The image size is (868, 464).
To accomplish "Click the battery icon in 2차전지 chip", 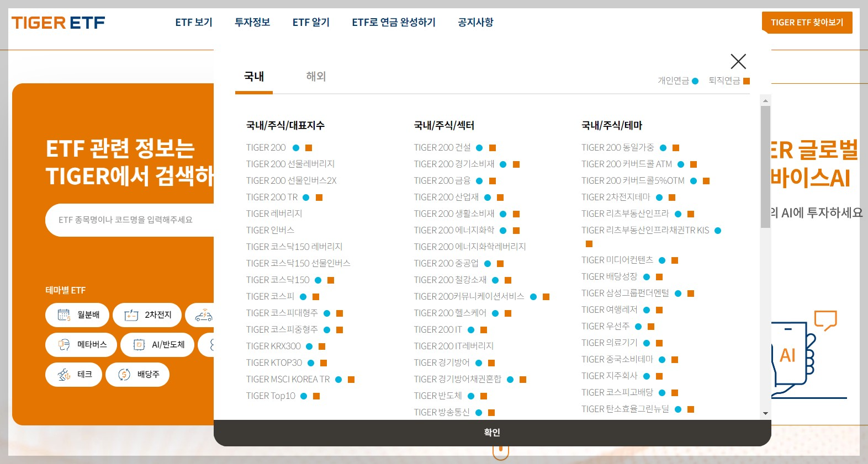I will (131, 315).
